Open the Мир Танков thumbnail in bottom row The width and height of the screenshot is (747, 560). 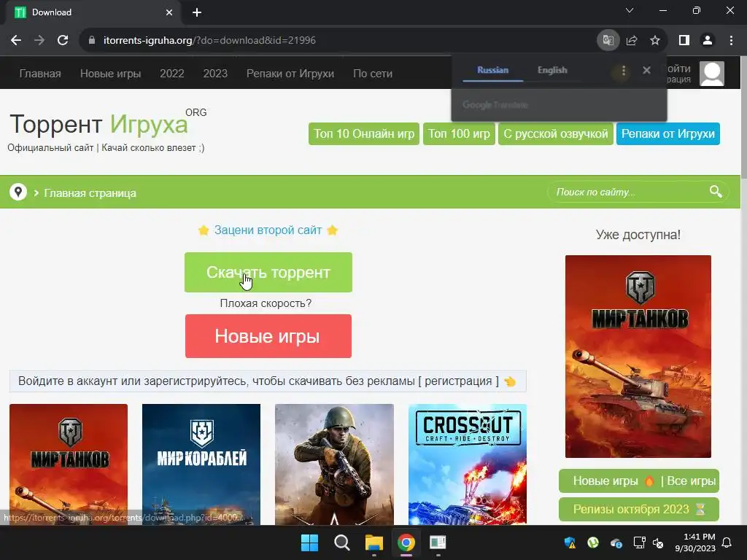coord(69,464)
